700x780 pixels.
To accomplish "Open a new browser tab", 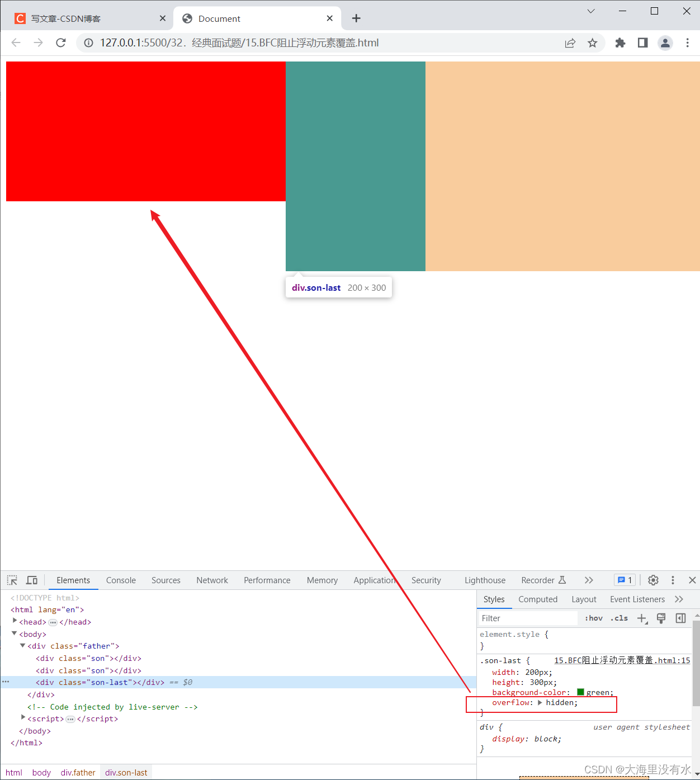I will pyautogui.click(x=356, y=18).
